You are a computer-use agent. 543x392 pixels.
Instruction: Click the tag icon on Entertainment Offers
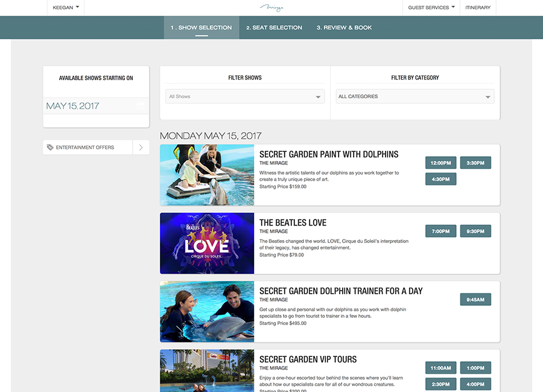[x=50, y=147]
